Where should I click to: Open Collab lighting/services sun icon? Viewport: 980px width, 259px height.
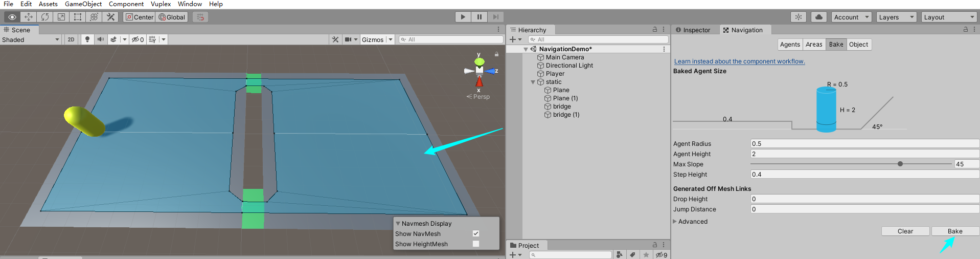(x=799, y=17)
